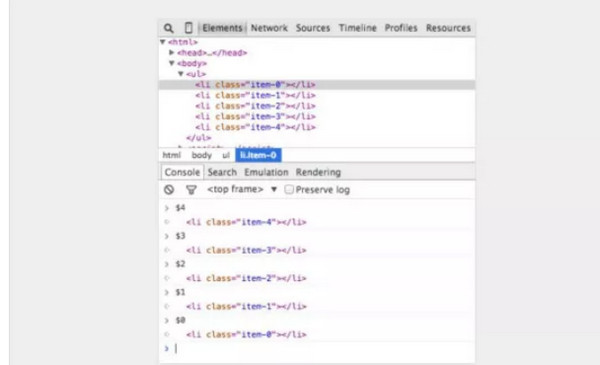The image size is (600, 365).
Task: Click the console input prompt line
Action: [x=317, y=349]
